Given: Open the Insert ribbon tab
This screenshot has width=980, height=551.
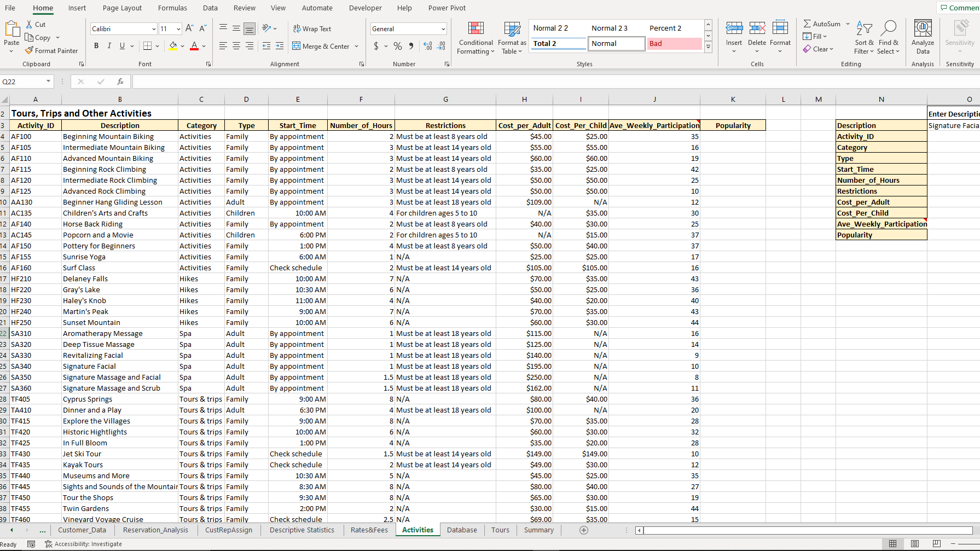Looking at the screenshot, I should 77,8.
